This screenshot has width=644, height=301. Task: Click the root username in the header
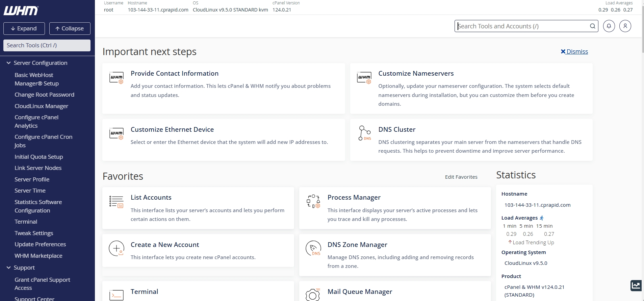pos(108,10)
